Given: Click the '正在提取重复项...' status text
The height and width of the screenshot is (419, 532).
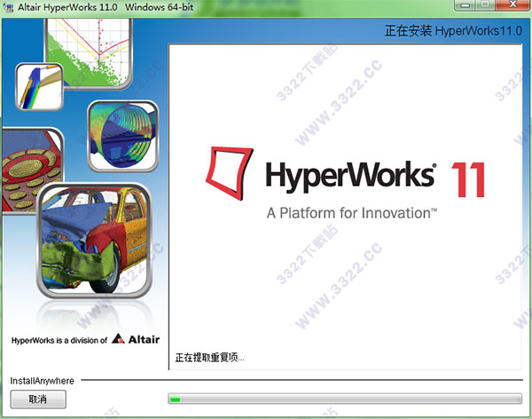Looking at the screenshot, I should 209,358.
